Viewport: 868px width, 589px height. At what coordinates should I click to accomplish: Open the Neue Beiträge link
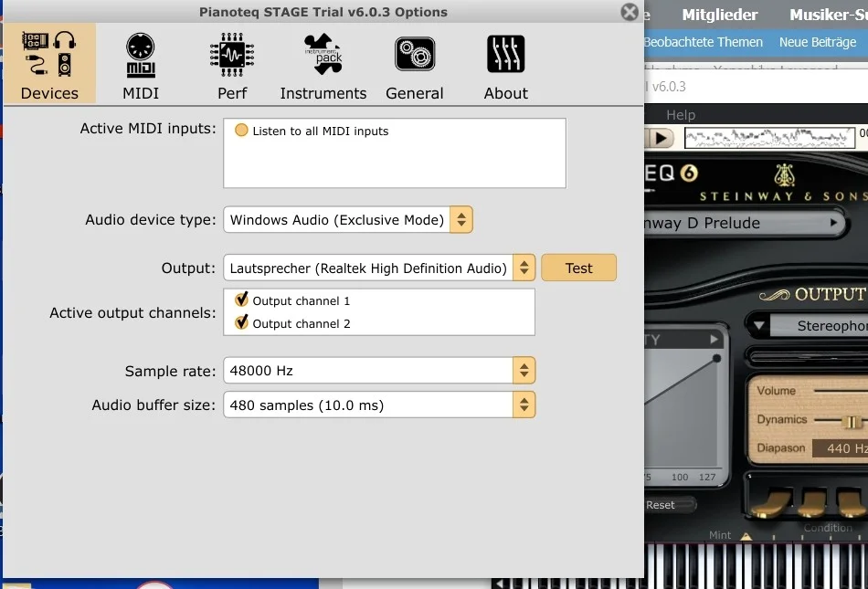(x=818, y=42)
